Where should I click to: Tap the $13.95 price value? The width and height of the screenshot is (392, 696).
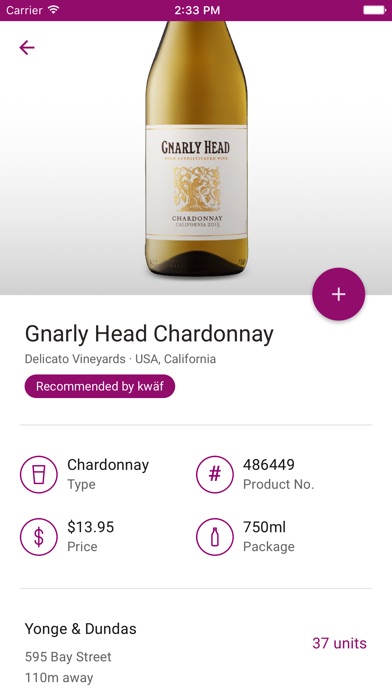coord(91,527)
